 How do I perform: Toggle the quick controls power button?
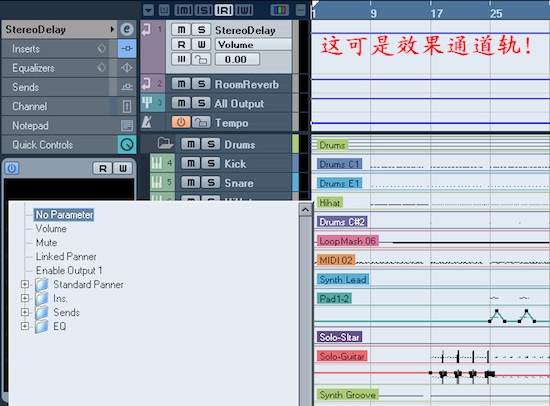(12, 168)
